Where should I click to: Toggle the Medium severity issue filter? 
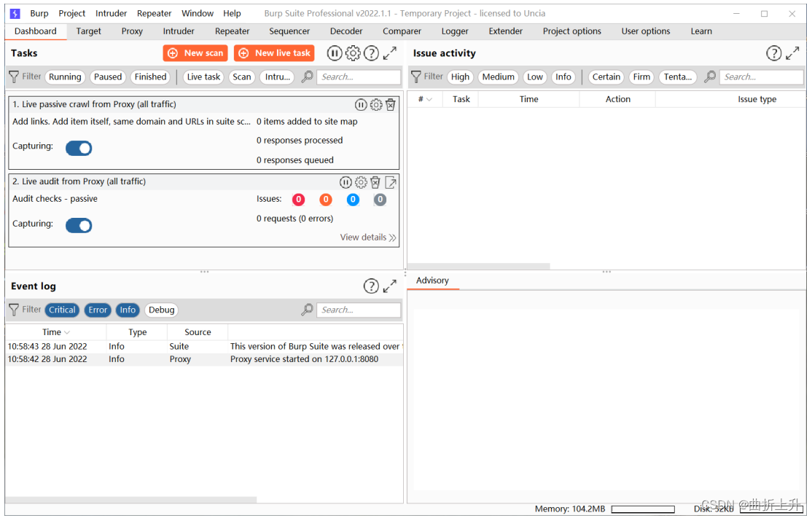[x=498, y=77]
